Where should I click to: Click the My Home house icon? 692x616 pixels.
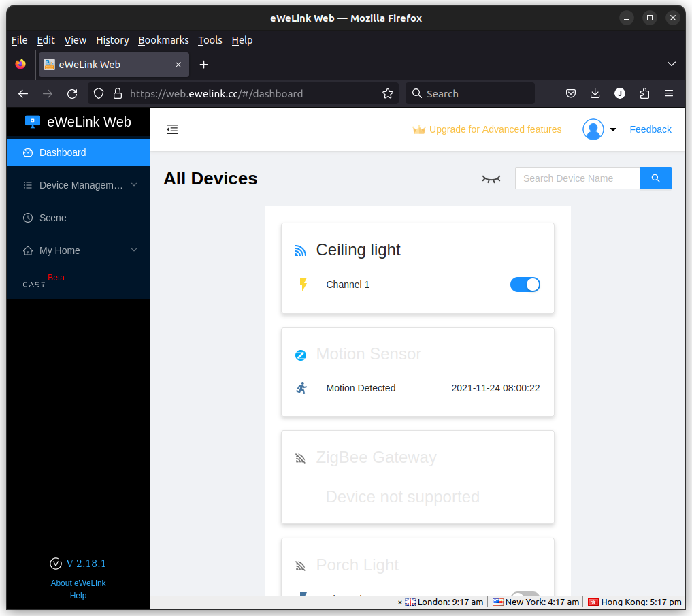pyautogui.click(x=28, y=250)
